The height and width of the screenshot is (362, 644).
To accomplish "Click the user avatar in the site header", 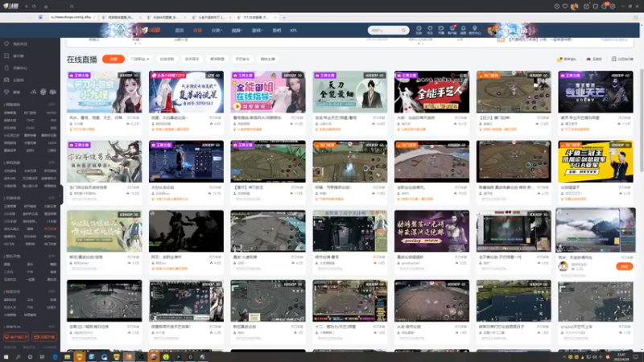I will pyautogui.click(x=492, y=30).
